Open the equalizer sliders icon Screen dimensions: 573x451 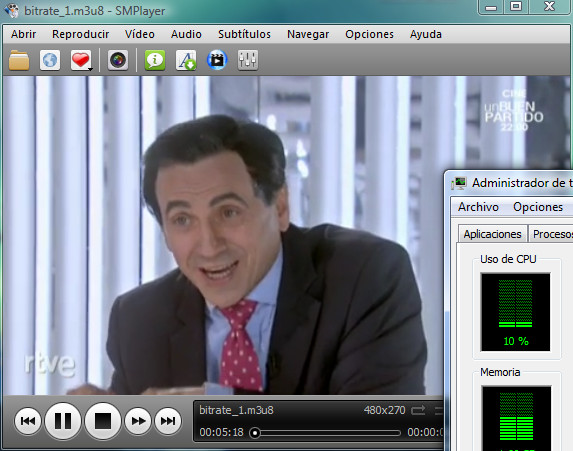tap(248, 60)
